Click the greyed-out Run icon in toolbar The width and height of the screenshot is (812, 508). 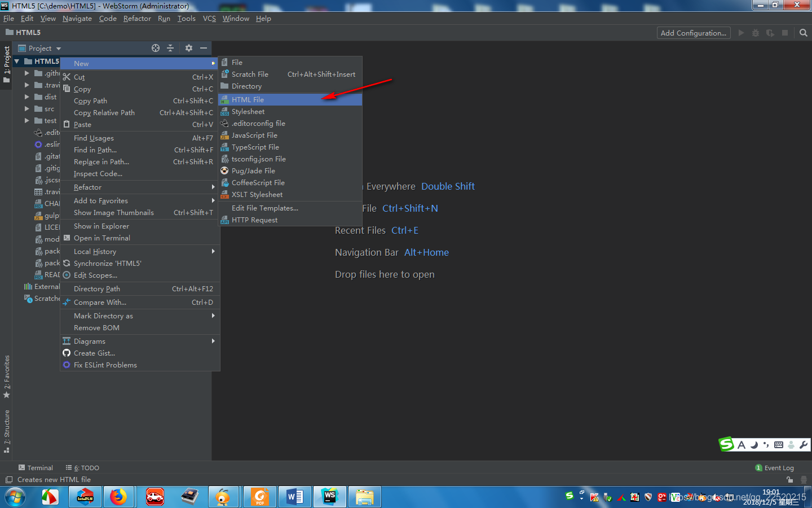coord(742,33)
